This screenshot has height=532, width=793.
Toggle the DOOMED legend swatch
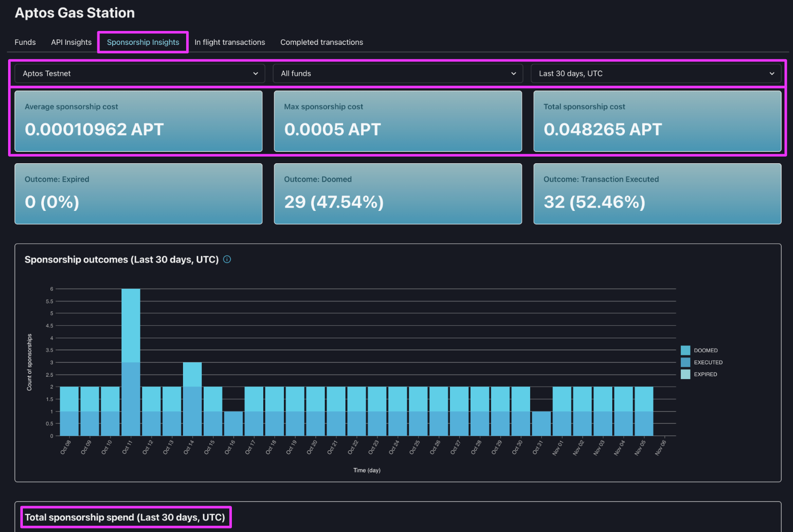click(x=685, y=350)
